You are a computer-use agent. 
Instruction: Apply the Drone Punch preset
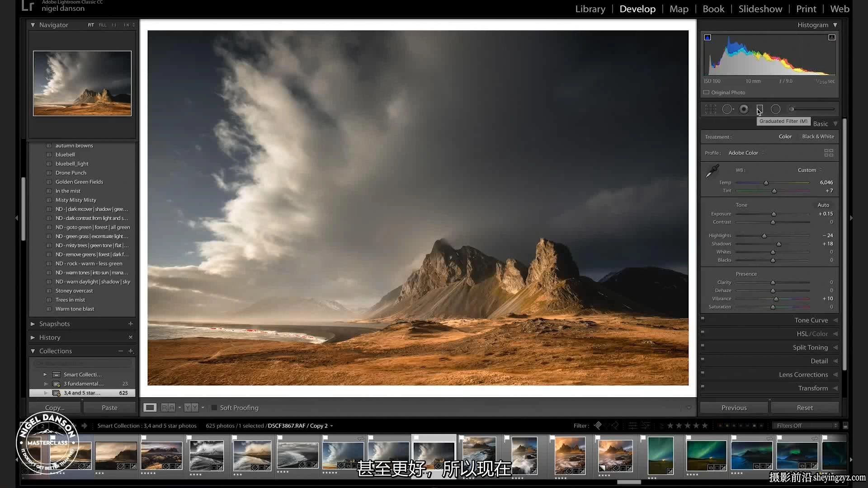pyautogui.click(x=71, y=173)
